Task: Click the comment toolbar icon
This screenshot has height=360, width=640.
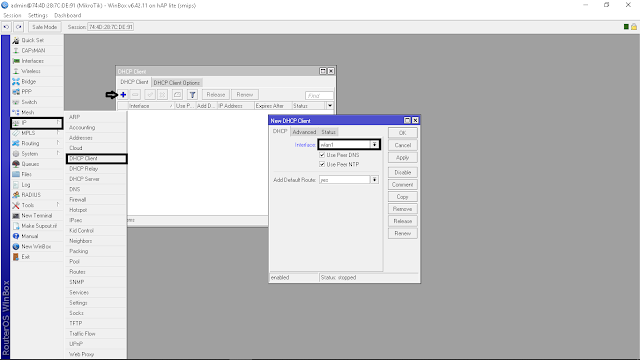Action: click(x=177, y=95)
